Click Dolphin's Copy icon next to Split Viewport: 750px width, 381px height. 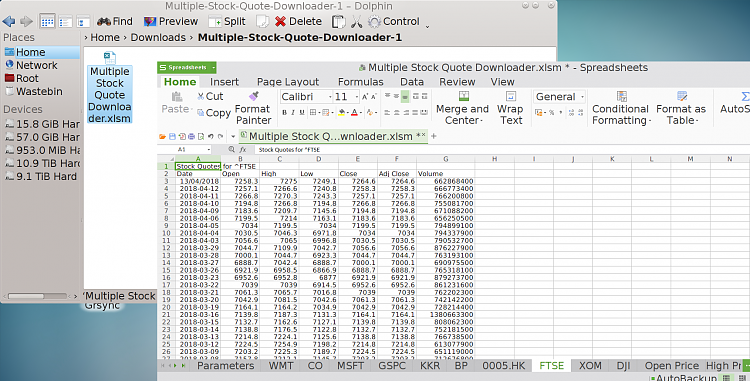pos(262,22)
